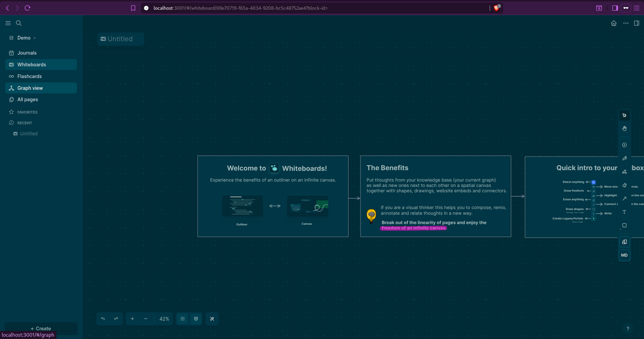This screenshot has width=644, height=339.
Task: Undo the last whiteboard action
Action: point(103,319)
